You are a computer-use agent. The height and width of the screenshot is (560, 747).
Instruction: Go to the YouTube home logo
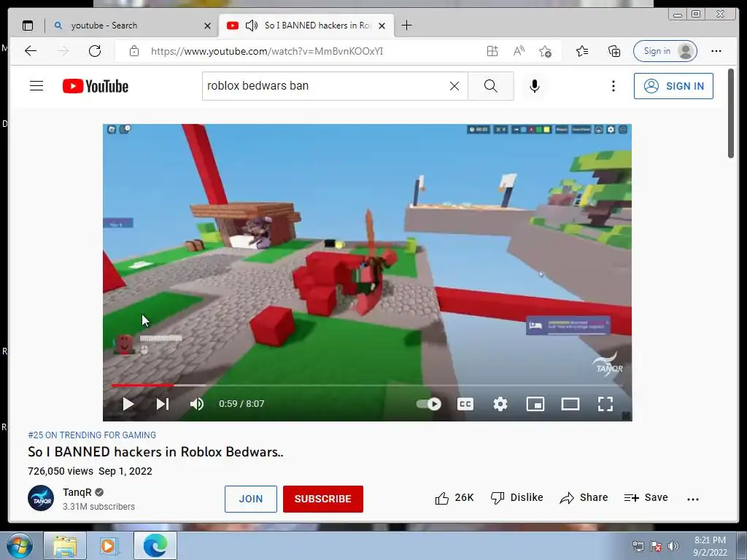96,86
